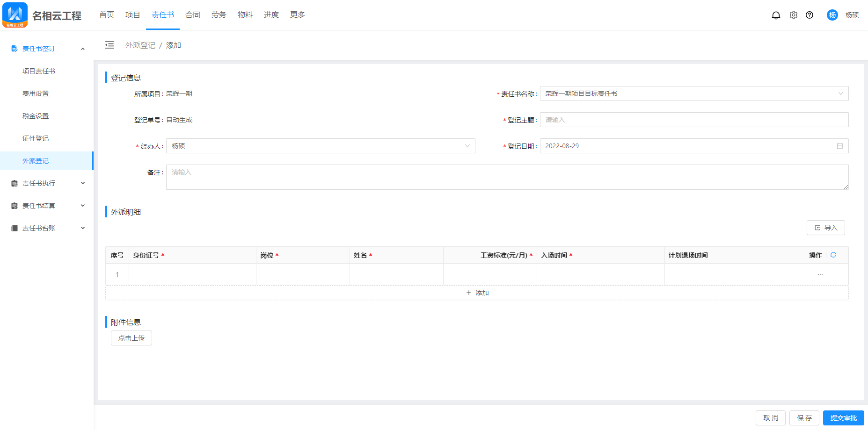
Task: Expand the 责任书结算 menu arrow
Action: coord(83,206)
